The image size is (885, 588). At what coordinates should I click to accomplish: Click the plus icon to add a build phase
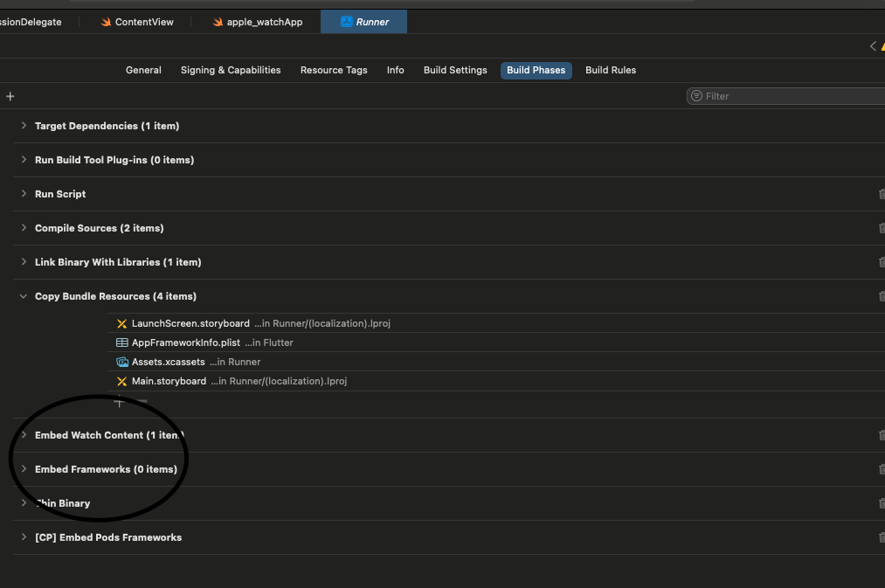tap(10, 96)
